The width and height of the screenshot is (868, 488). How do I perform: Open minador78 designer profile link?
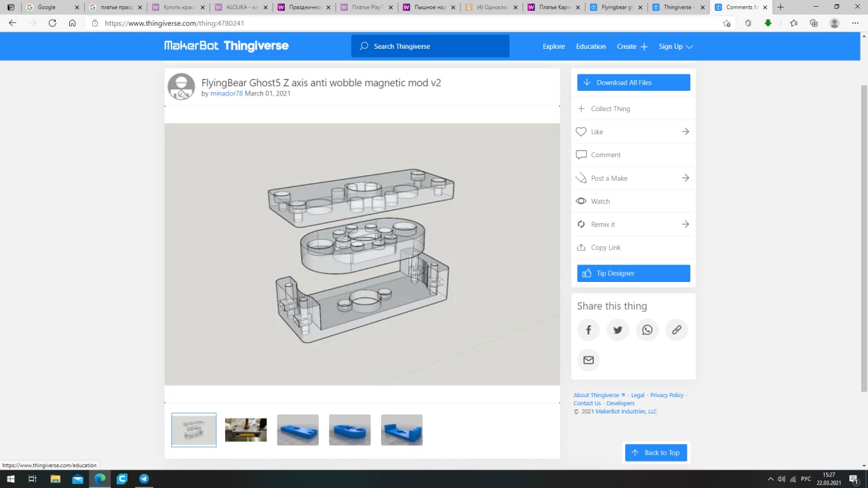click(226, 94)
